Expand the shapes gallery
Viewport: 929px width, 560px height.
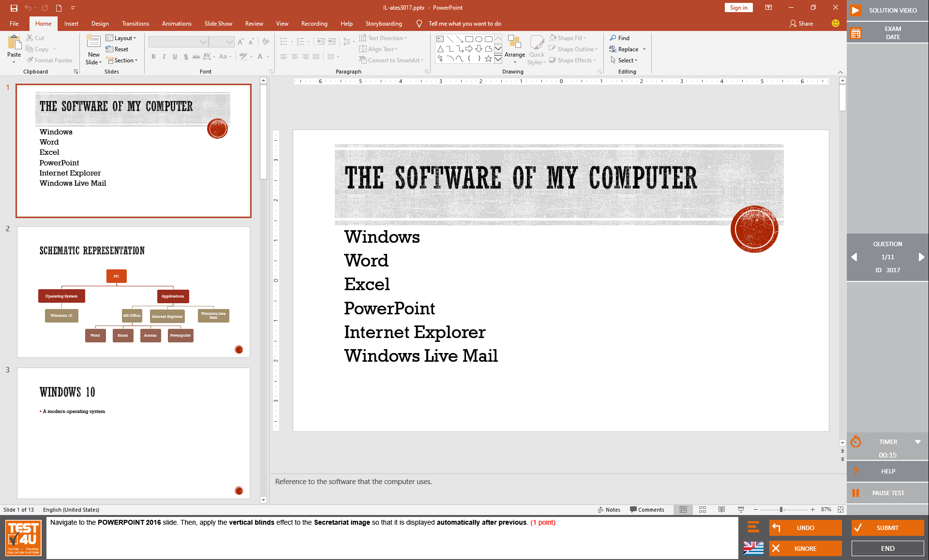498,59
